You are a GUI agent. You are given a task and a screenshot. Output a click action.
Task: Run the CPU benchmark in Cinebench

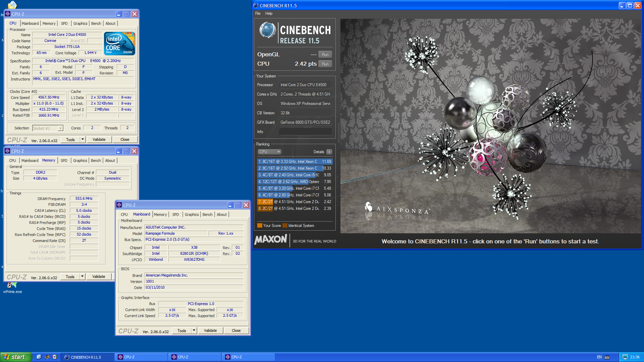click(325, 64)
